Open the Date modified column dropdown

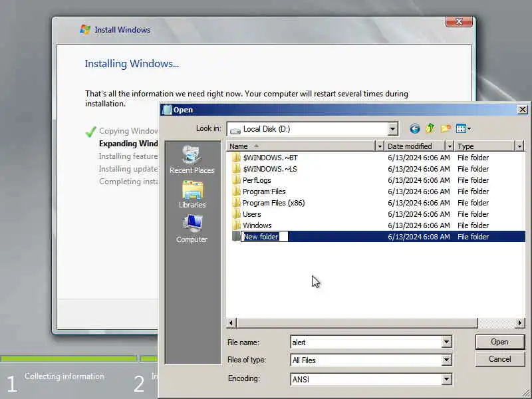(450, 146)
